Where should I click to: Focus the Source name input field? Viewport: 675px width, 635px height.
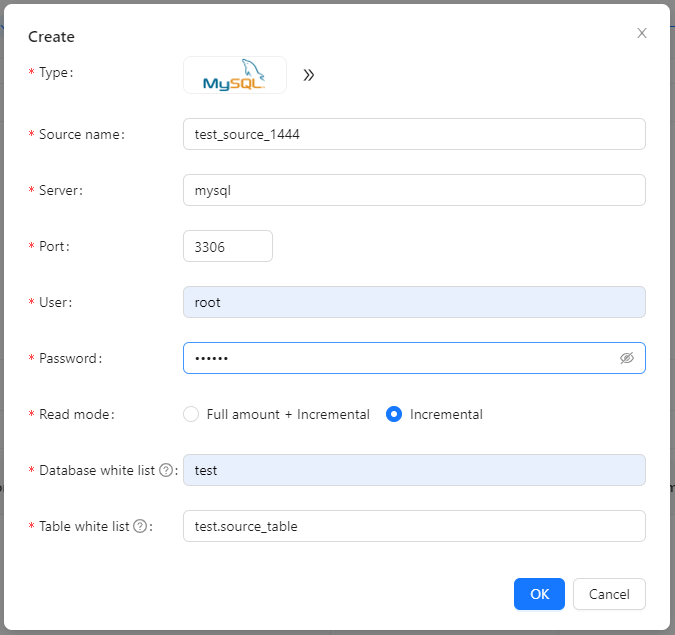click(414, 134)
